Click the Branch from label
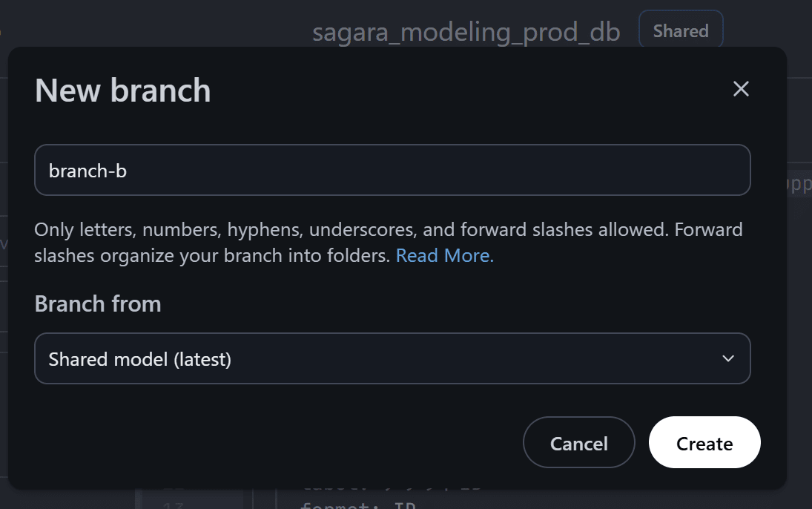This screenshot has height=509, width=812. tap(98, 304)
